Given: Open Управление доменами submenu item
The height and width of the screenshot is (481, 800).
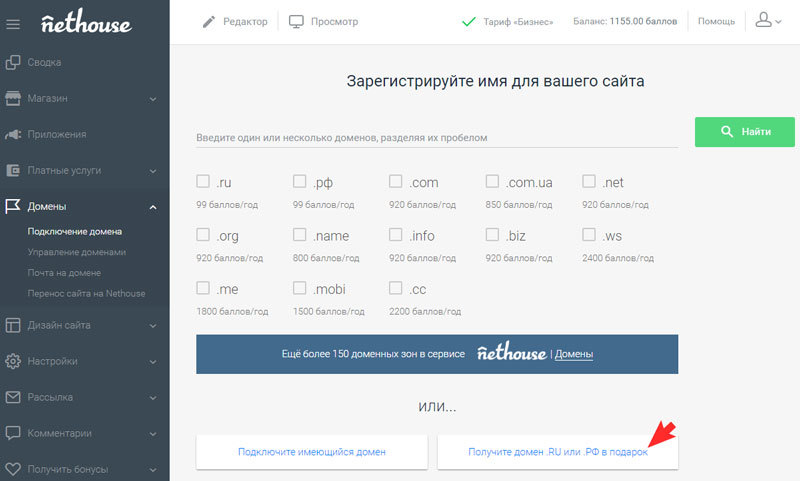Looking at the screenshot, I should (x=77, y=252).
